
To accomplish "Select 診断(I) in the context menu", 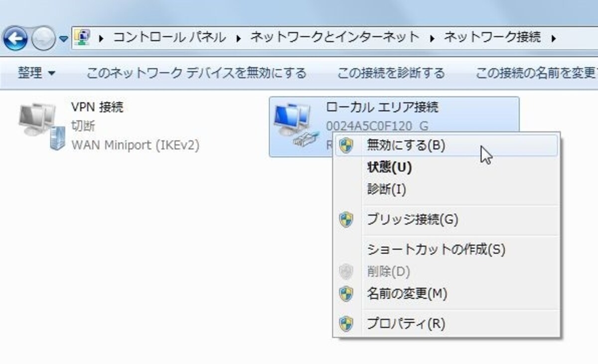I will point(447,189).
